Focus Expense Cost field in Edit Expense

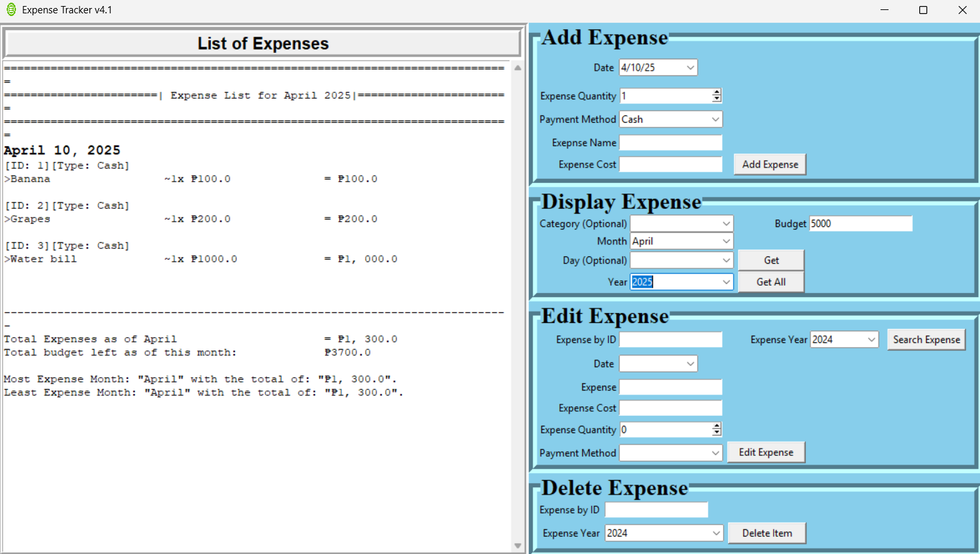[x=671, y=408]
